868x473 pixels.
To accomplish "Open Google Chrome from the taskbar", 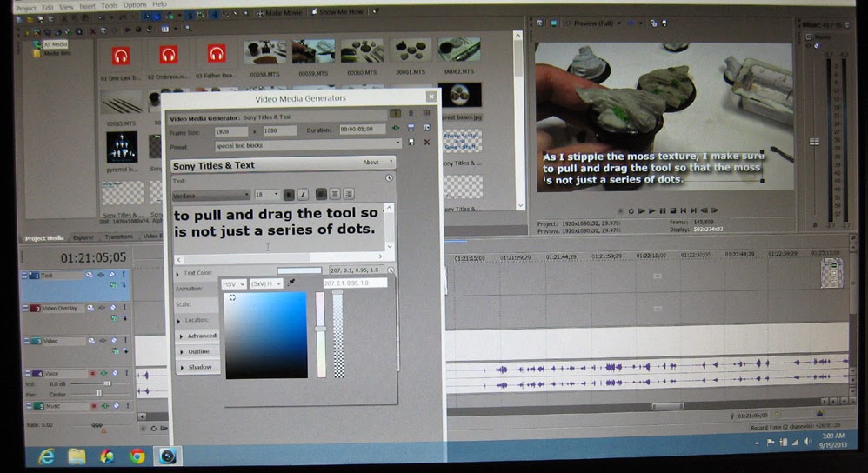I will tap(137, 456).
